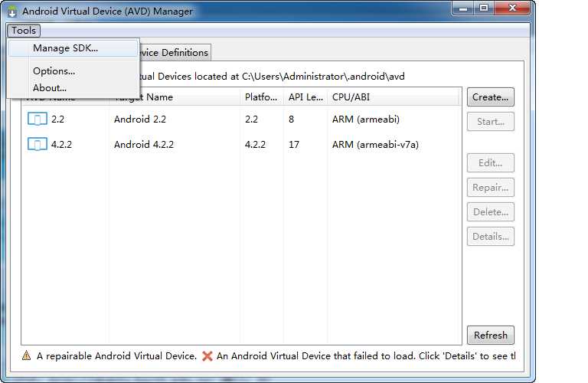Sort by CPU/ABI column header
The width and height of the screenshot is (588, 383).
[394, 97]
